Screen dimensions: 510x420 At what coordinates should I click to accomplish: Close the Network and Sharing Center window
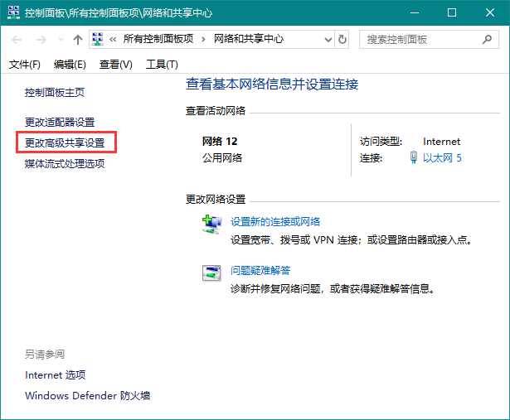point(490,12)
